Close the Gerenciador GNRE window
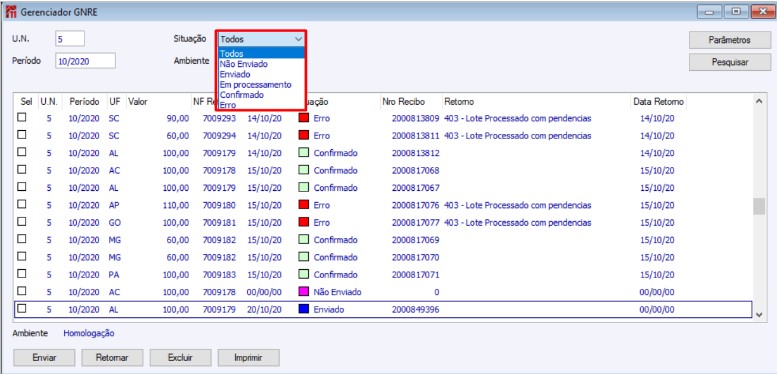This screenshot has height=374, width=777. [763, 12]
